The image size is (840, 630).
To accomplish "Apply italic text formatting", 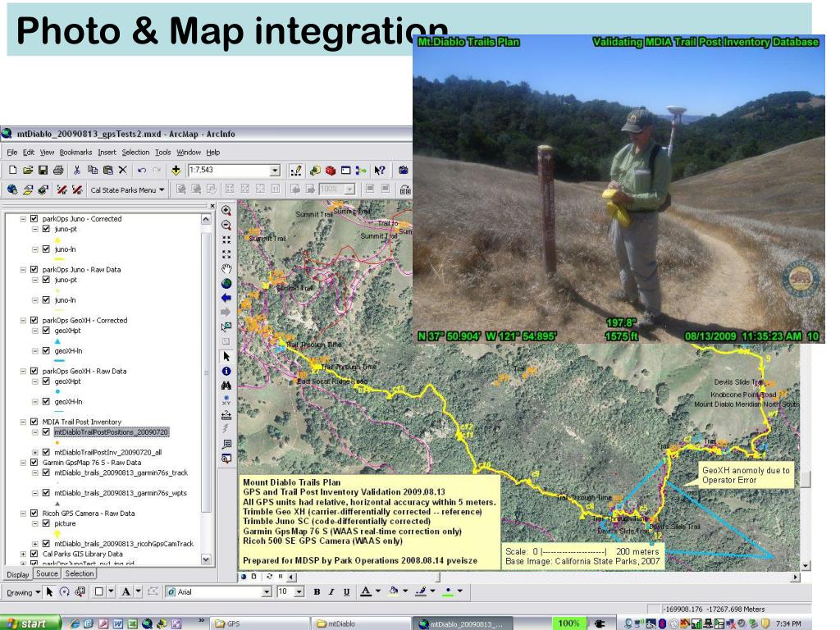I will (x=331, y=592).
